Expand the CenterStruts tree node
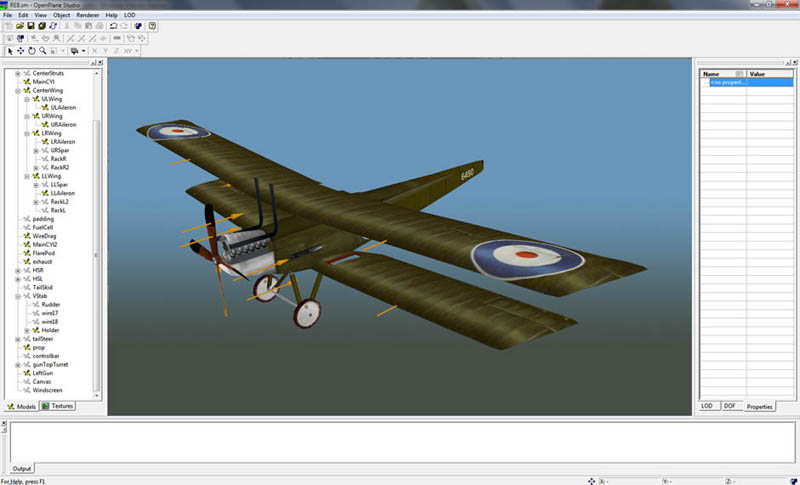Screen dimensions: 800x485 click(18, 73)
